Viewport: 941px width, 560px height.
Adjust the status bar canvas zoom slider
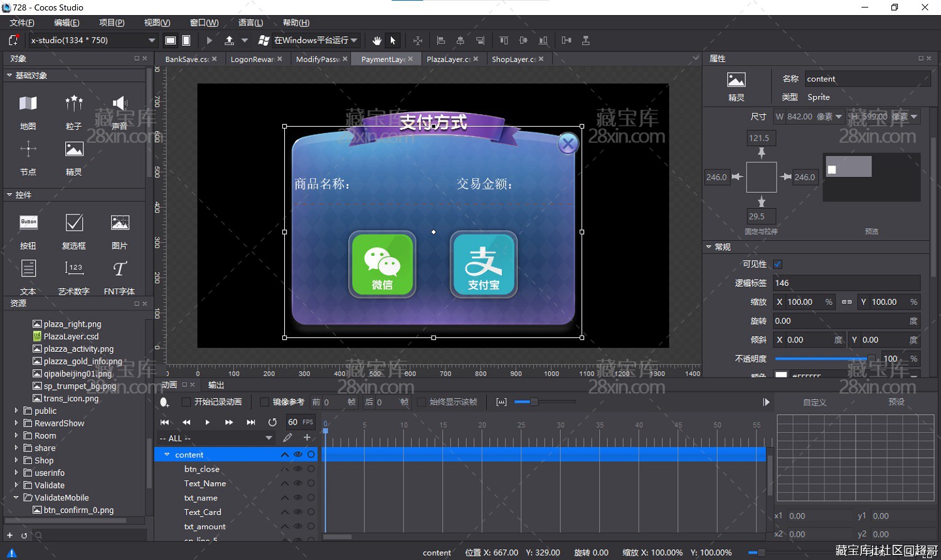(x=761, y=552)
